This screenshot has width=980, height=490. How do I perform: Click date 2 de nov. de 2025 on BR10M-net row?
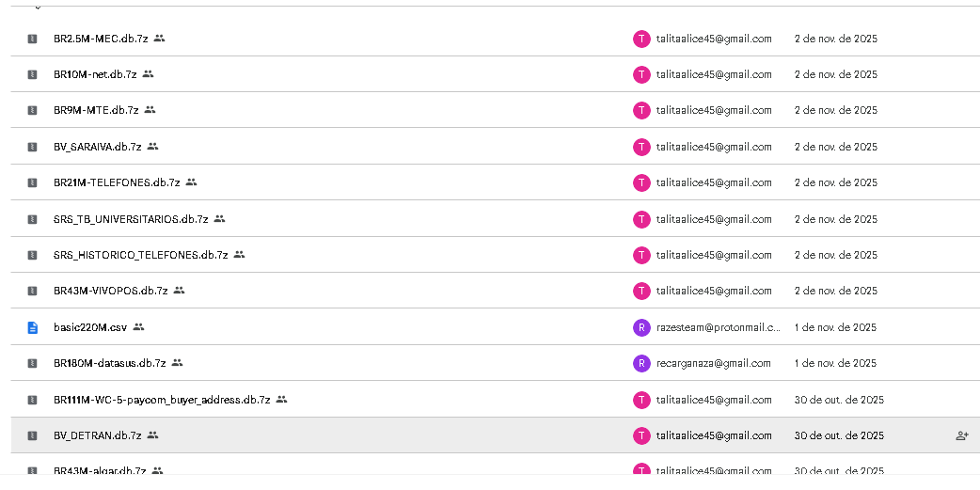pos(836,74)
